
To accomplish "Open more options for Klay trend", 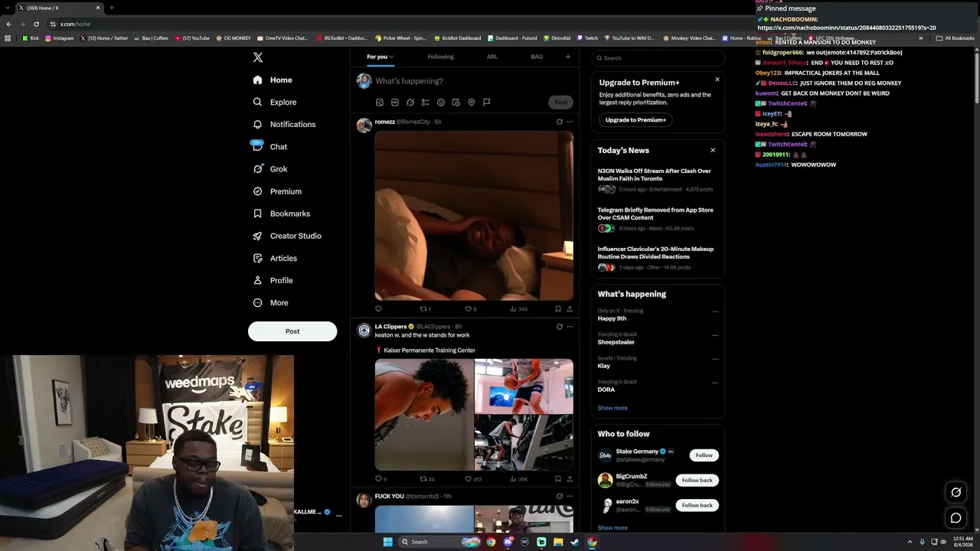I will click(715, 359).
